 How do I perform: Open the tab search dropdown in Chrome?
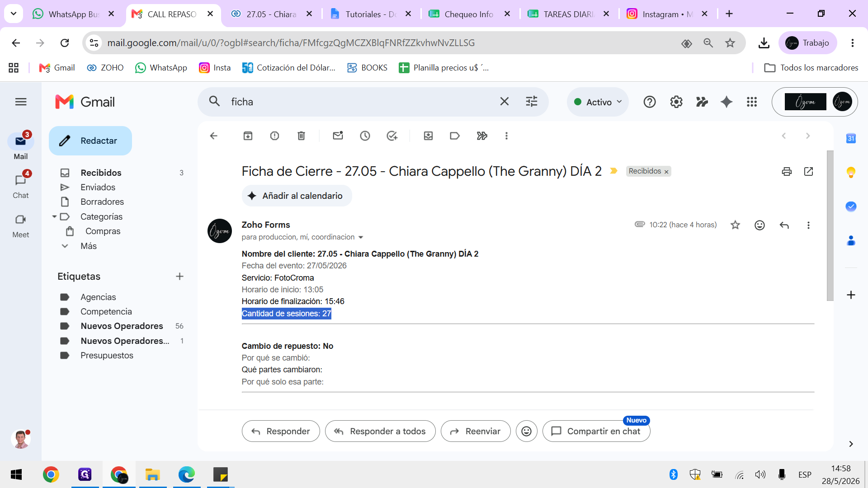tap(14, 14)
